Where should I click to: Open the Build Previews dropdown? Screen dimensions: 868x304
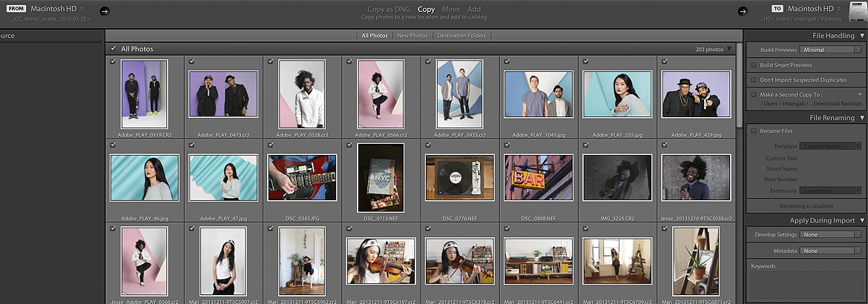click(829, 50)
